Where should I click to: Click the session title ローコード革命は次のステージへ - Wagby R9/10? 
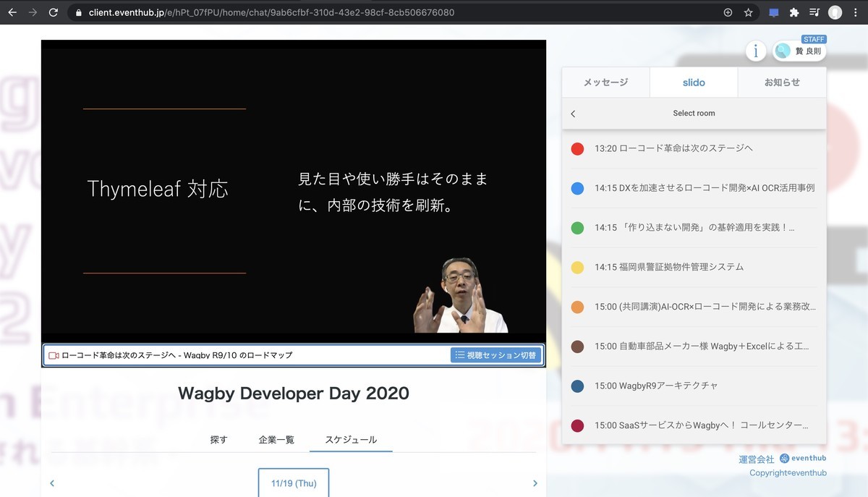(x=177, y=355)
